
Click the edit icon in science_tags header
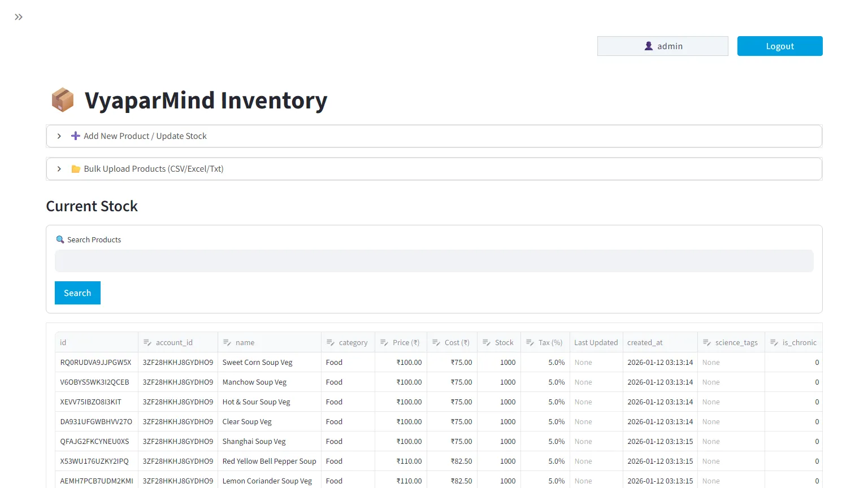coord(707,342)
